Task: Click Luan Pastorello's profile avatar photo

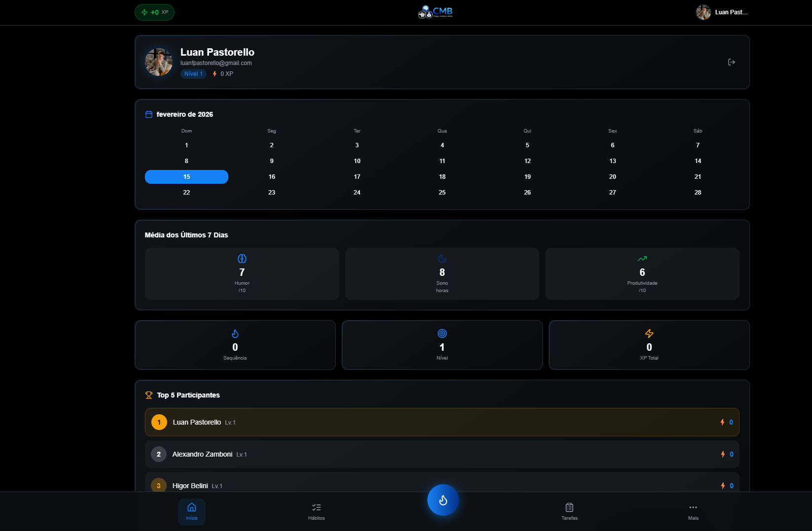Action: coord(159,62)
